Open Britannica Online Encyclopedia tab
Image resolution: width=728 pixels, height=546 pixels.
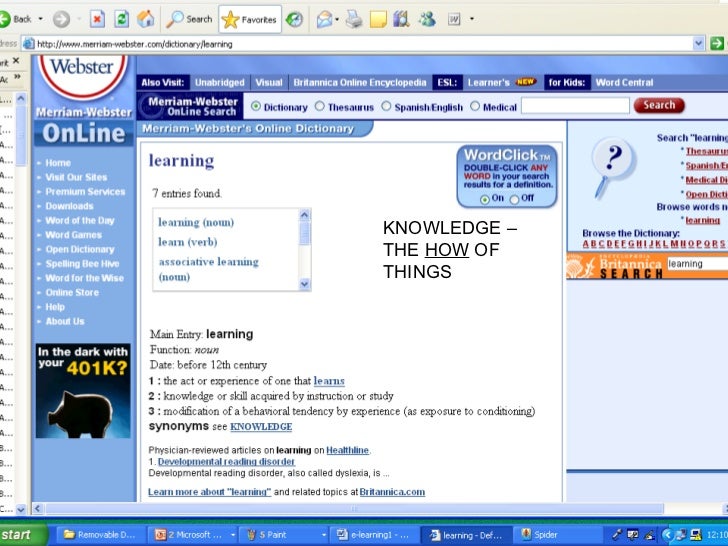[360, 83]
